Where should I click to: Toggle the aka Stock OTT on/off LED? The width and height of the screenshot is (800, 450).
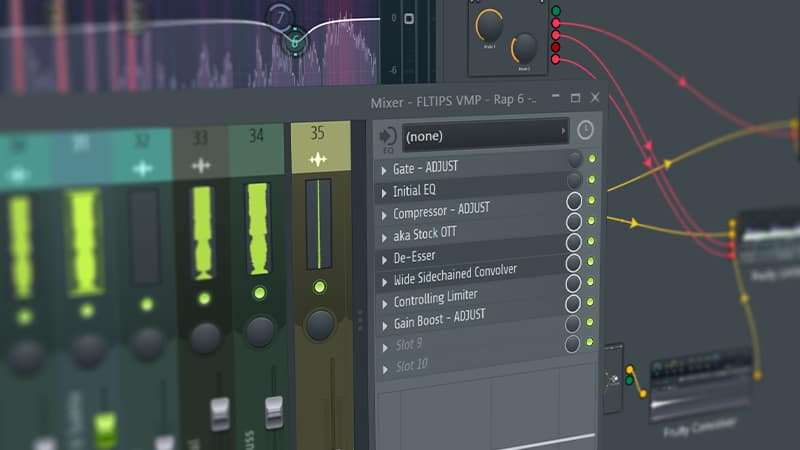(591, 220)
